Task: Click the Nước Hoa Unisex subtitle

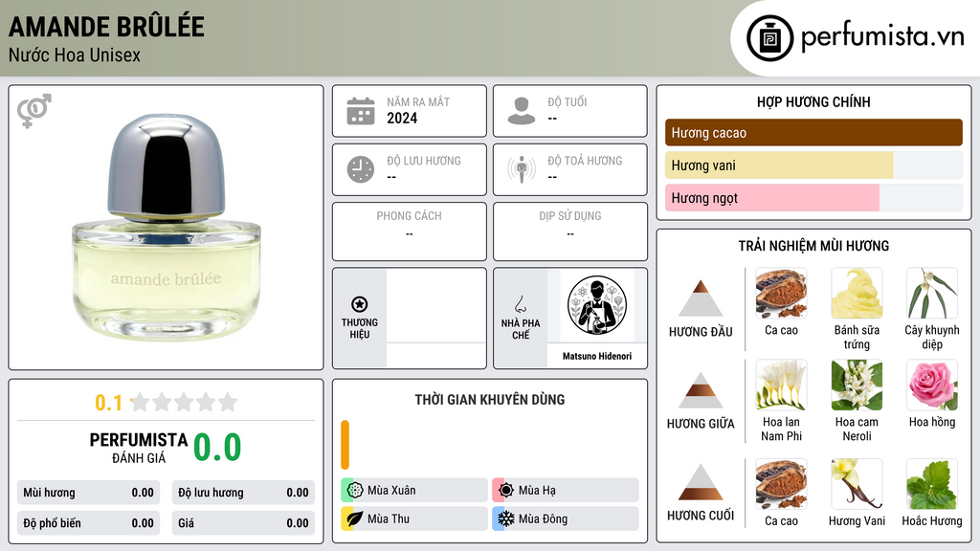Action: click(x=75, y=55)
